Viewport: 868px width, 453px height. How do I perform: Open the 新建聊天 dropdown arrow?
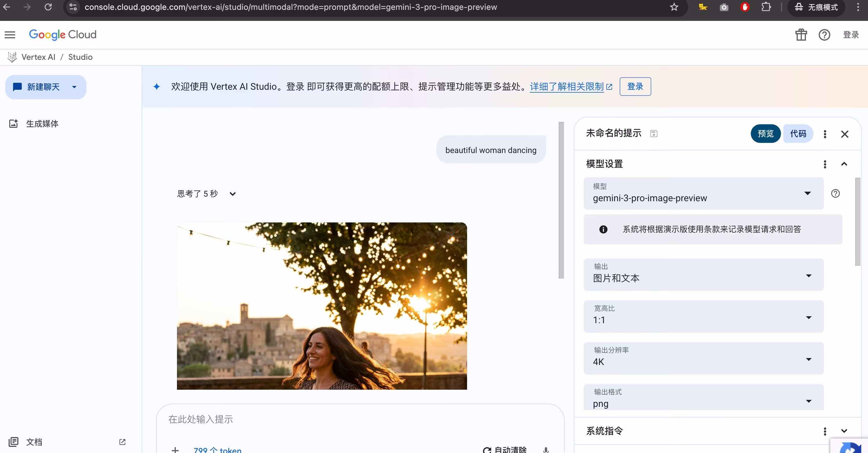[75, 87]
